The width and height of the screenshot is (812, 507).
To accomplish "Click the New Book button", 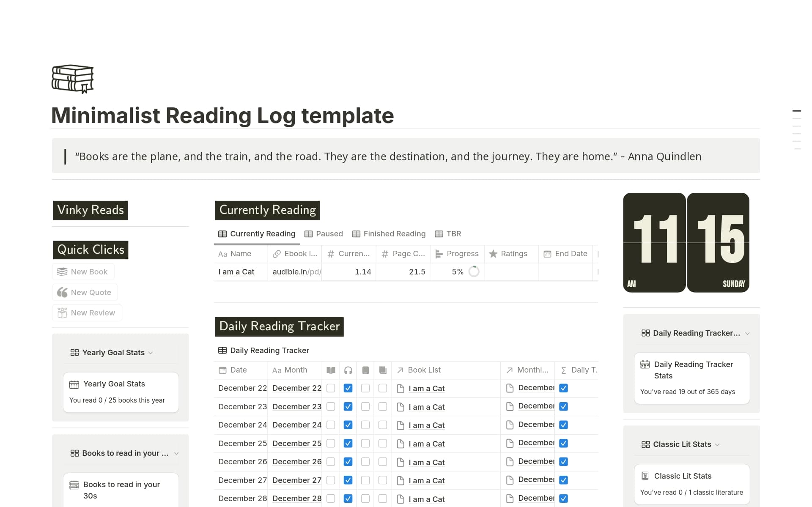I will coord(83,271).
